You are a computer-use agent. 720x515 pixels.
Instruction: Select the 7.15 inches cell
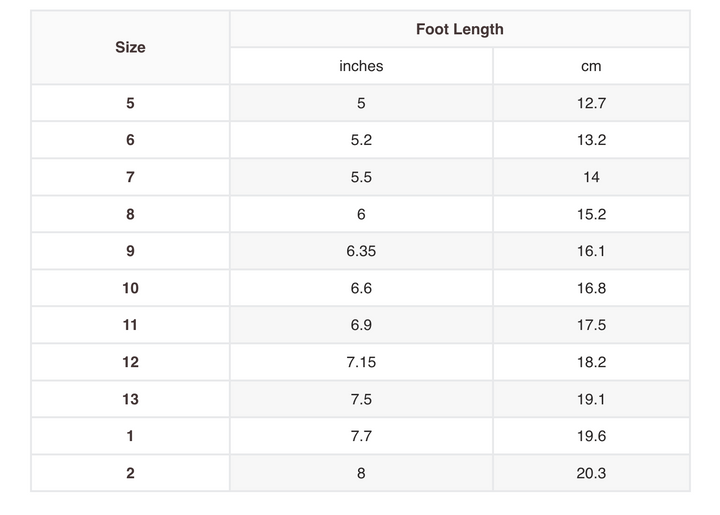point(361,362)
